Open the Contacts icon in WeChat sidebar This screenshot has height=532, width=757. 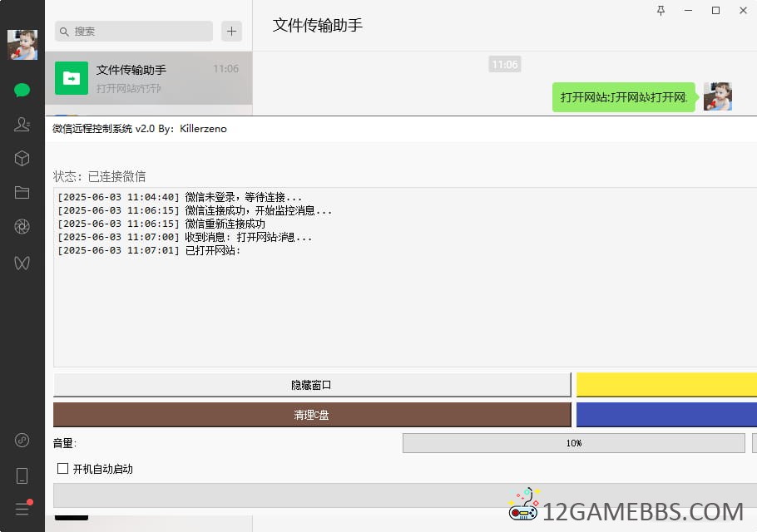pyautogui.click(x=22, y=125)
